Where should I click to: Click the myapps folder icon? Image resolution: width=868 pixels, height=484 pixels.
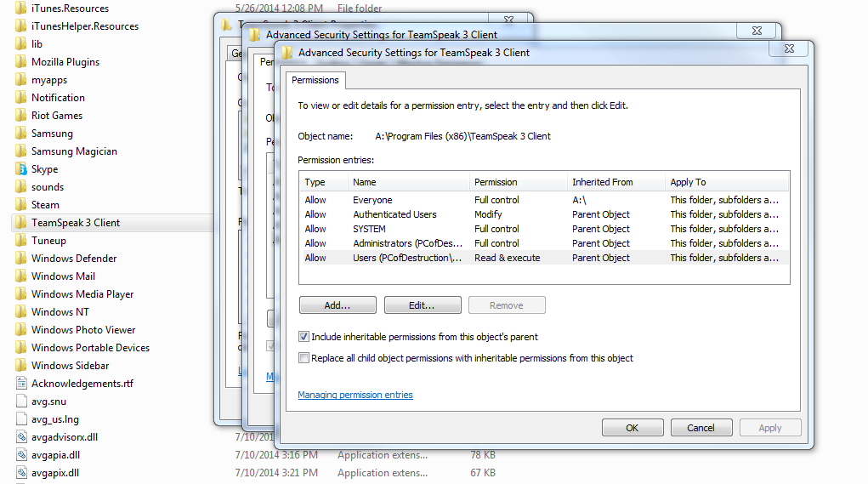pos(21,80)
